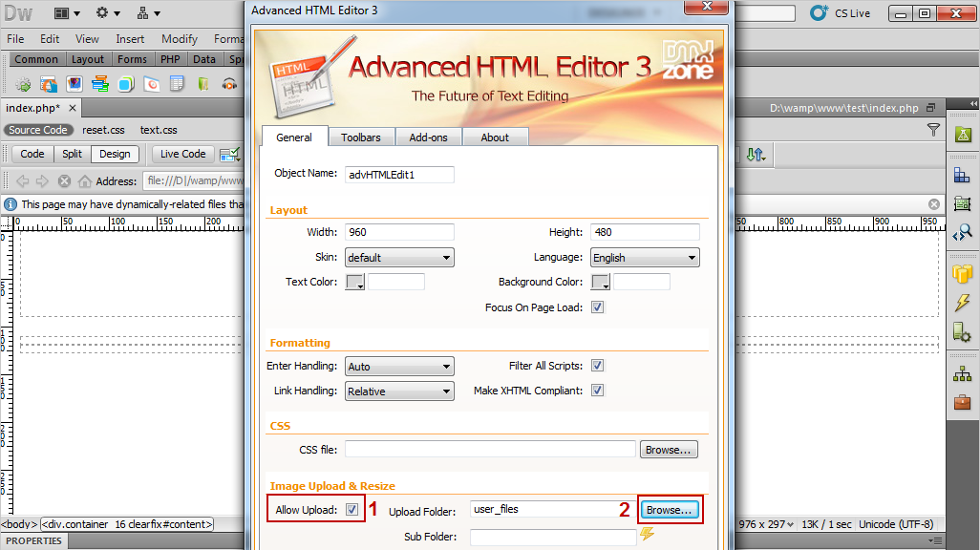The image size is (980, 550).
Task: Select the PHP insert bar category
Action: click(170, 59)
